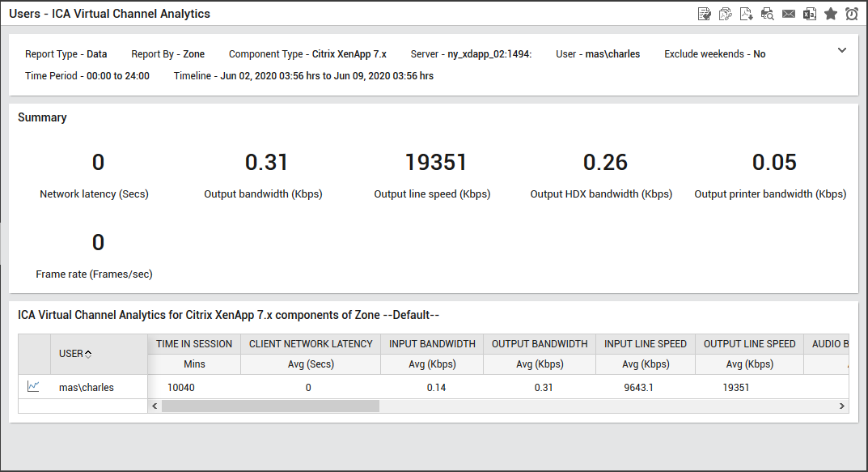
Task: Click input line speed value 9643.1
Action: pyautogui.click(x=638, y=387)
